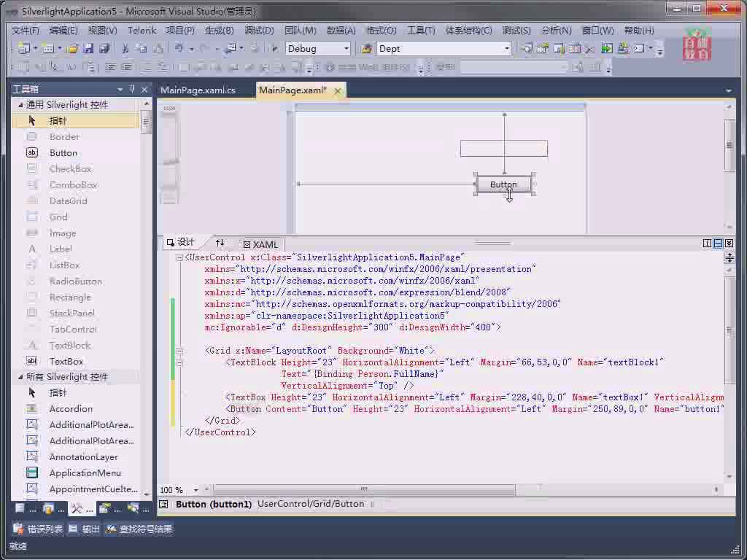This screenshot has width=747, height=560.
Task: Click UserControl/Grid/Button breadcrumb path
Action: coord(311,504)
